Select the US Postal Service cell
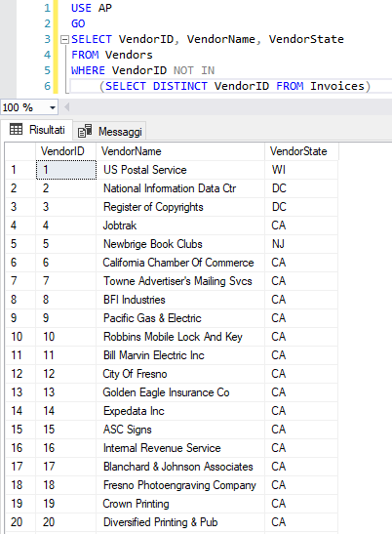This screenshot has width=392, height=534. [x=180, y=170]
